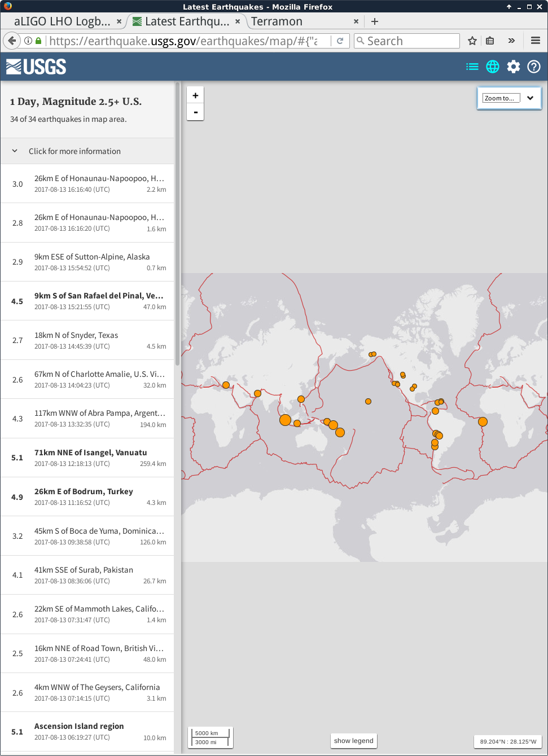Open the settings gear in USGS header

pos(513,67)
